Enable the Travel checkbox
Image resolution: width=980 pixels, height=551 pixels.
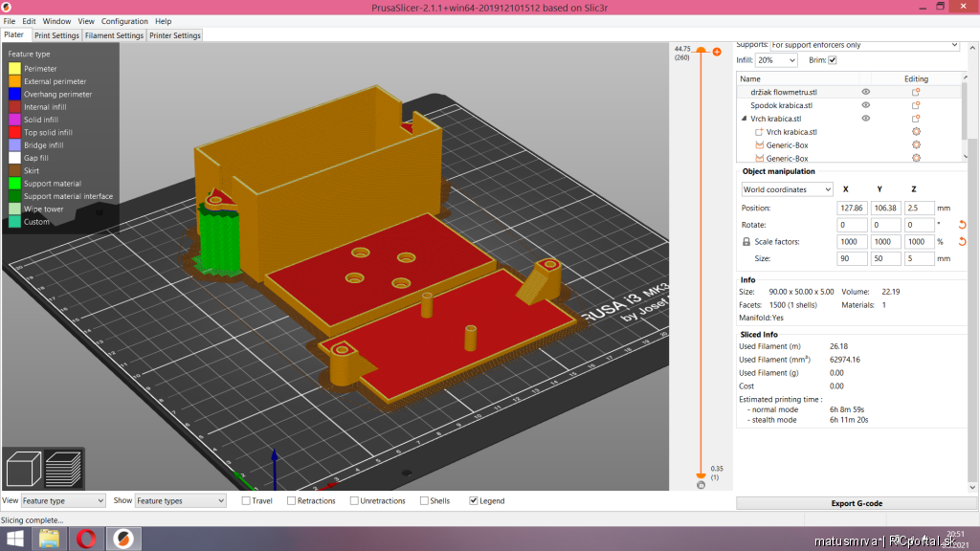pos(246,500)
